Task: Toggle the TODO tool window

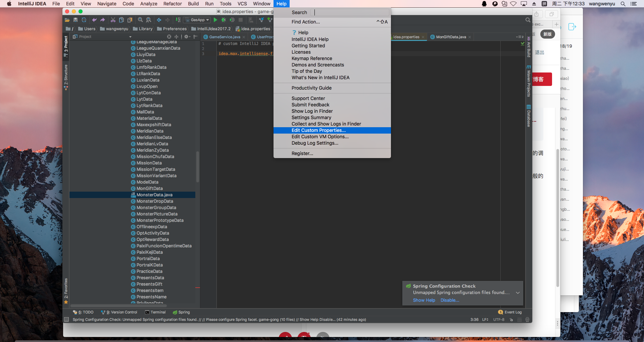Action: [84, 312]
